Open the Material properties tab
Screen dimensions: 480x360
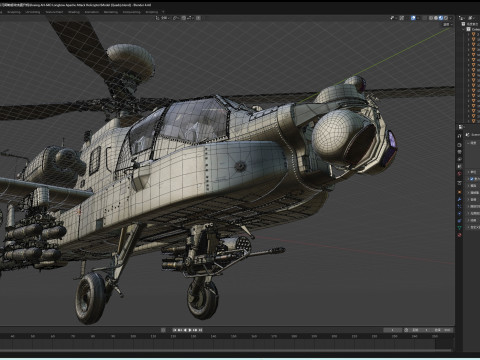(459, 235)
